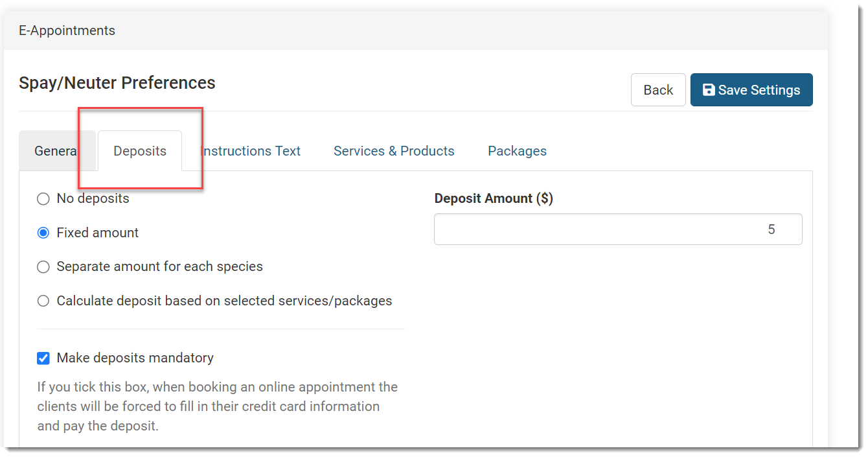Untick the Make deposits mandatory checkbox
The height and width of the screenshot is (457, 868).
point(43,358)
